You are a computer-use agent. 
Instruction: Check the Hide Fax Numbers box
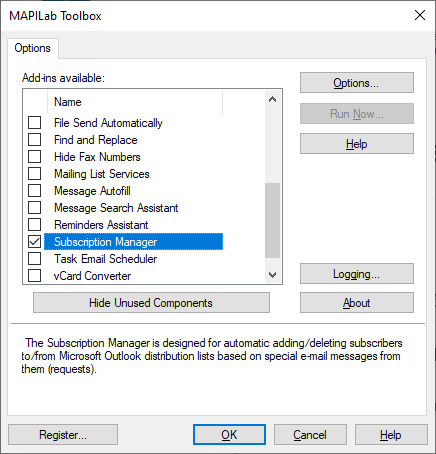point(34,157)
